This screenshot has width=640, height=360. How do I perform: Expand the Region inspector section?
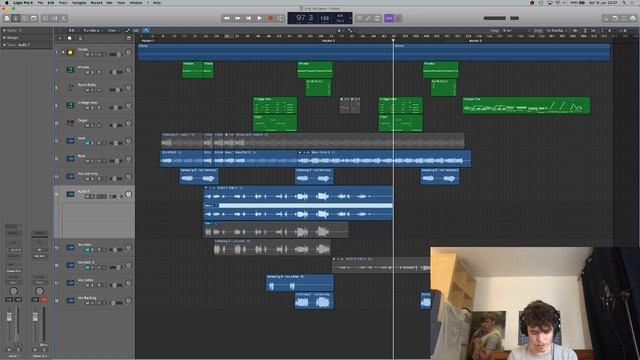tap(4, 30)
